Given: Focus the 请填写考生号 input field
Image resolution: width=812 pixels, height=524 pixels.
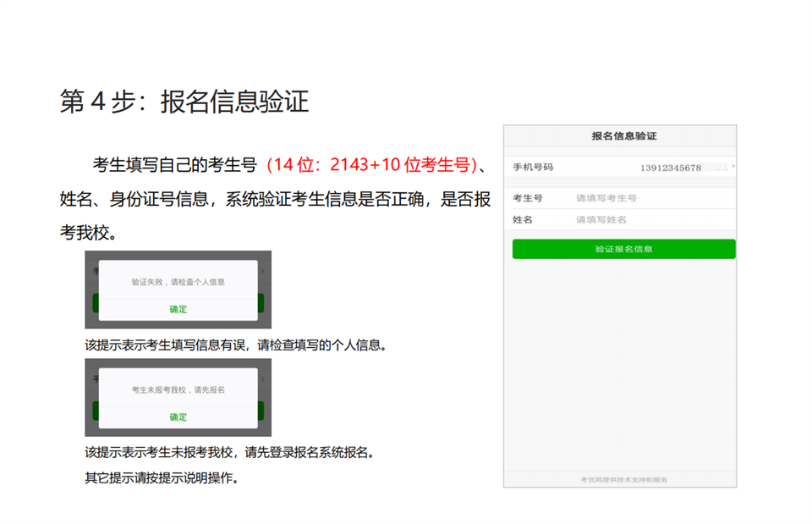Looking at the screenshot, I should (651, 198).
